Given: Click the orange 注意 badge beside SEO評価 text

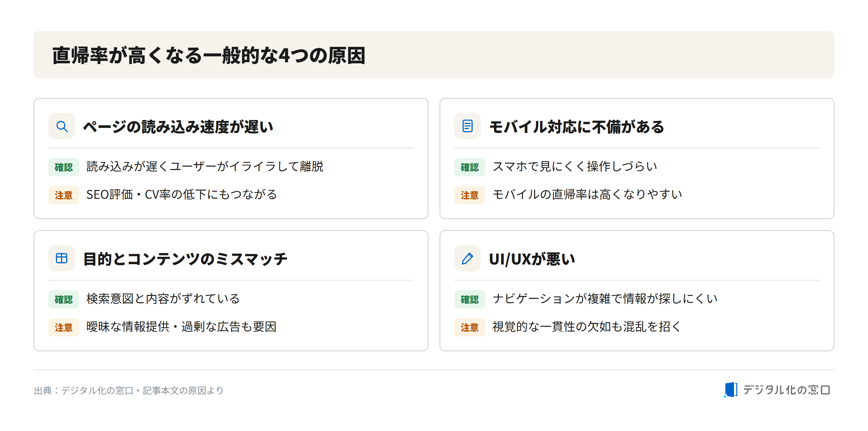Looking at the screenshot, I should pos(64,195).
